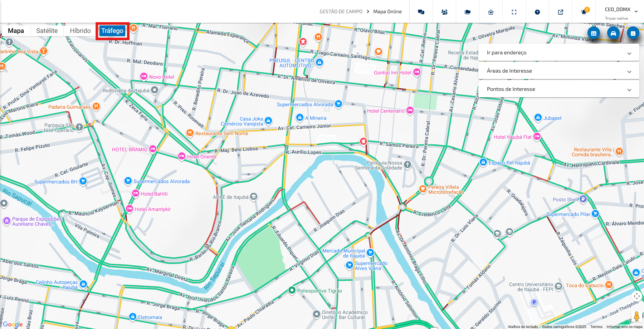
Task: Click the Paróquia Nossa Senhora da Soledade marker
Action: coord(408,165)
